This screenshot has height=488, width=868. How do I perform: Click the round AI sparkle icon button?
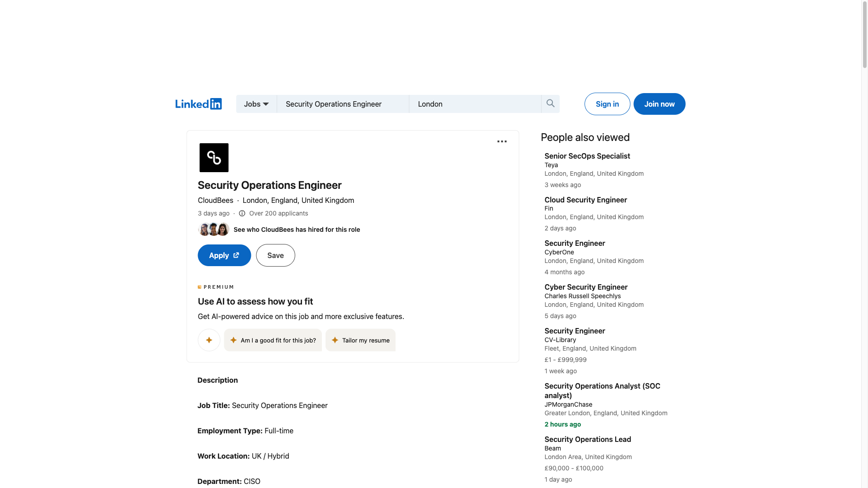click(209, 340)
